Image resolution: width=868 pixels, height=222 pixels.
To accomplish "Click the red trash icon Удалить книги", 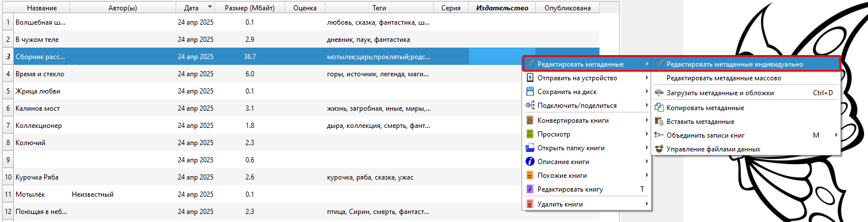I will [531, 204].
